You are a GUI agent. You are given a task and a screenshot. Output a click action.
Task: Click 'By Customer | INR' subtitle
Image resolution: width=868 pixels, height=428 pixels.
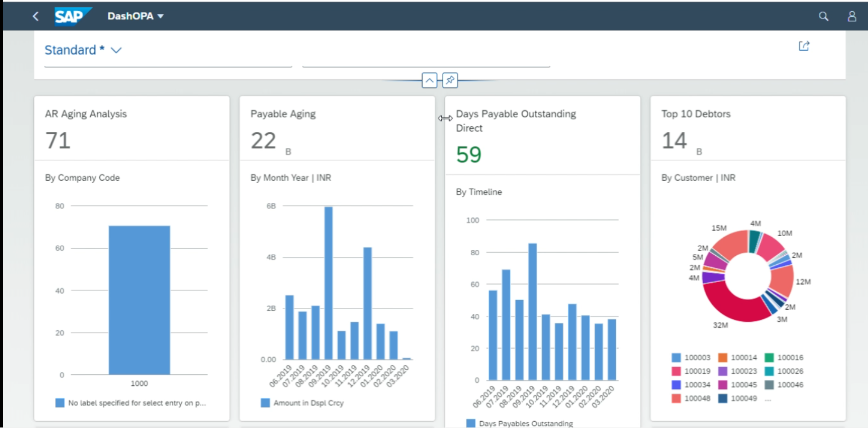point(698,178)
